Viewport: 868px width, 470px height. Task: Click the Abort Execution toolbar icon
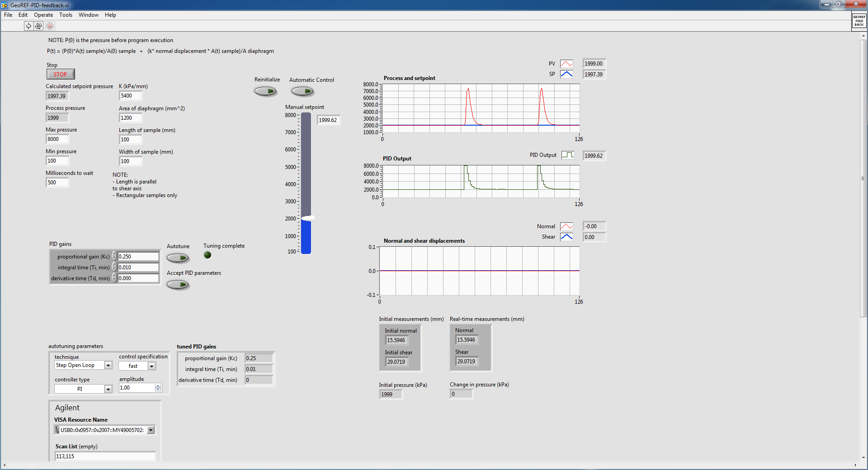[x=50, y=26]
